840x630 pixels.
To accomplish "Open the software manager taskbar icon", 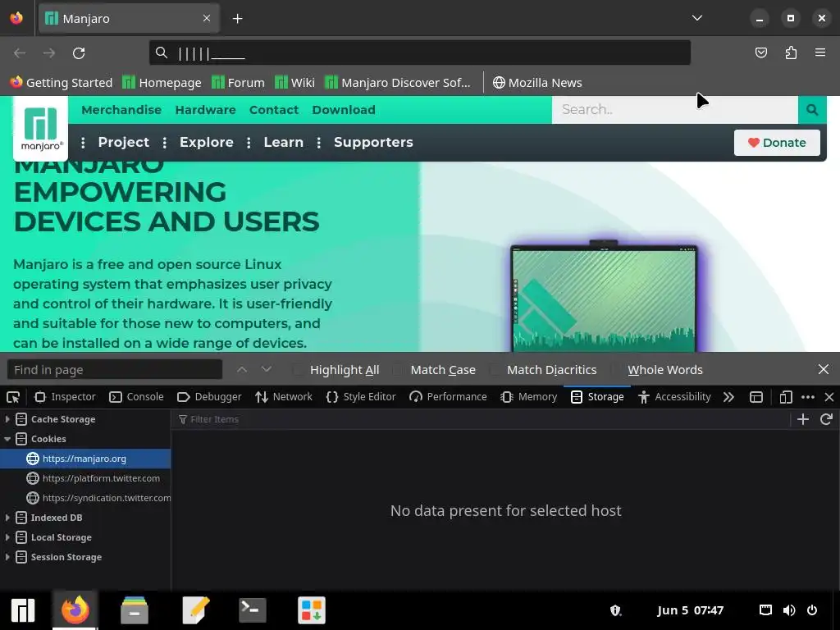I will click(312, 610).
